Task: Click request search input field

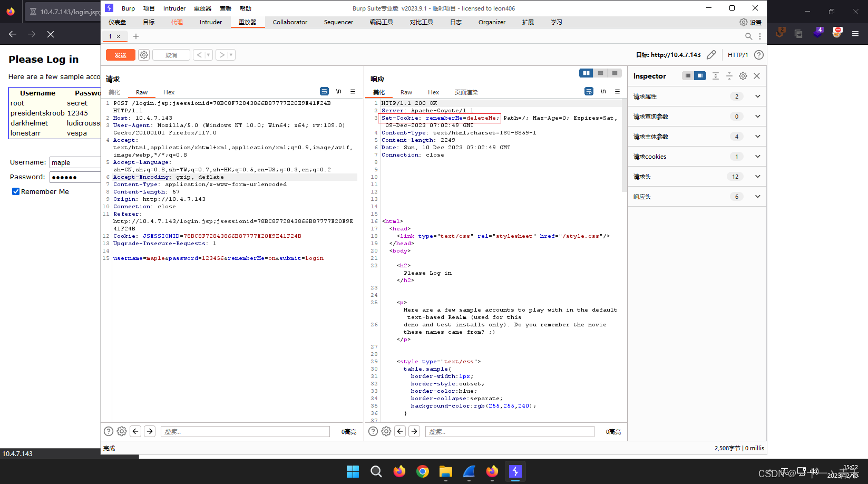Action: click(245, 431)
